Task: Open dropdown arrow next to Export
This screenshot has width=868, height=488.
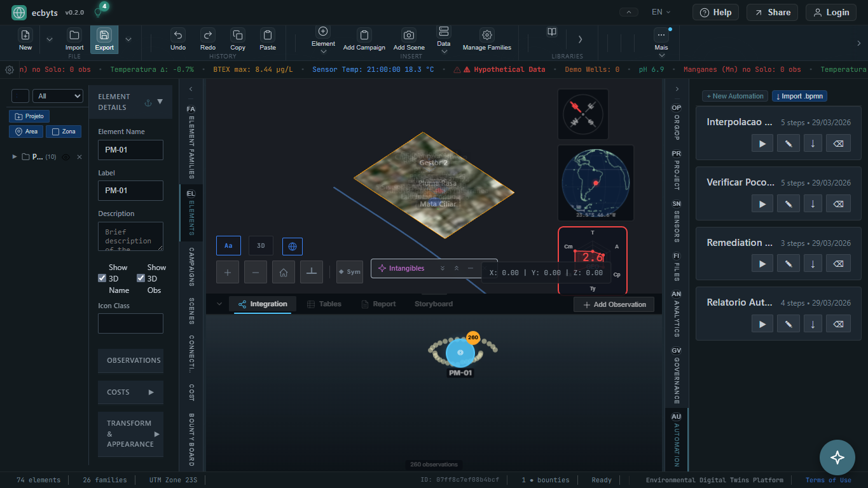Action: click(x=128, y=39)
